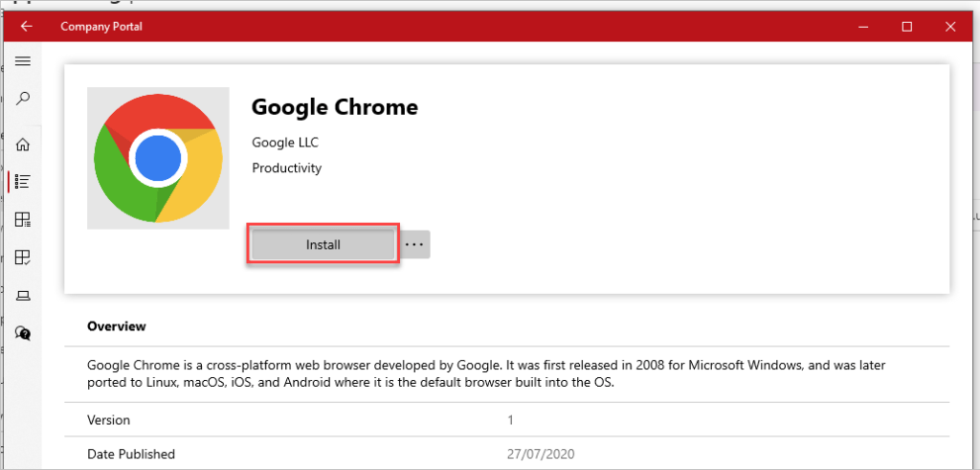The height and width of the screenshot is (470, 980).
Task: Click the date 27/07/2020
Action: click(x=542, y=453)
